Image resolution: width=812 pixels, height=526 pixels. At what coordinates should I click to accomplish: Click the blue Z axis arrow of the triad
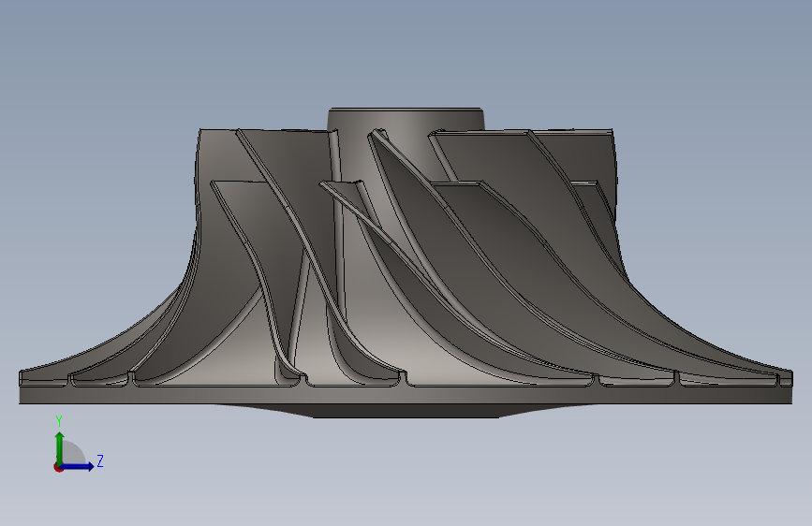[78, 466]
